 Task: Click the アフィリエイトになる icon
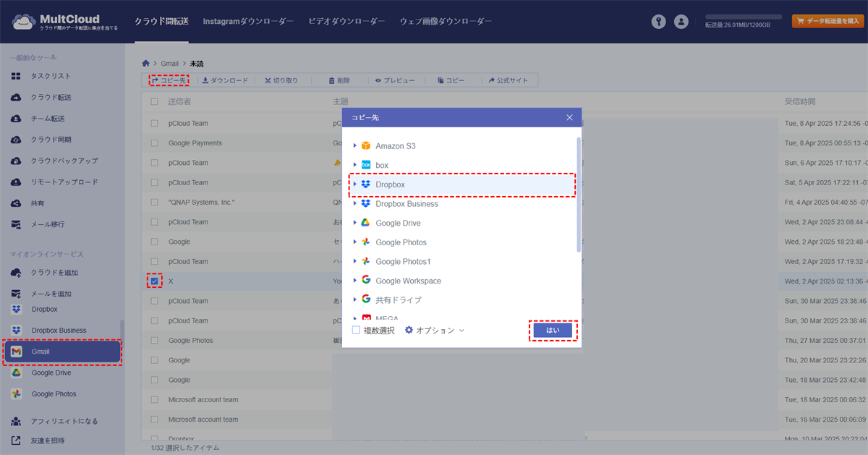[x=16, y=421]
